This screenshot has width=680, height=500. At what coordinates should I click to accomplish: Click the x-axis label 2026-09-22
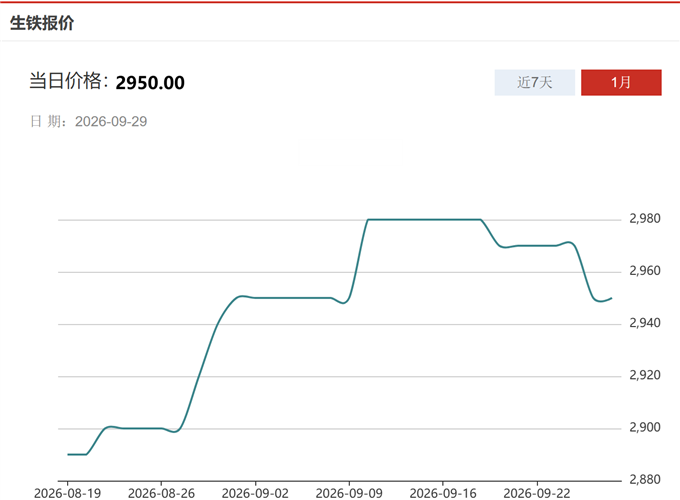click(537, 493)
